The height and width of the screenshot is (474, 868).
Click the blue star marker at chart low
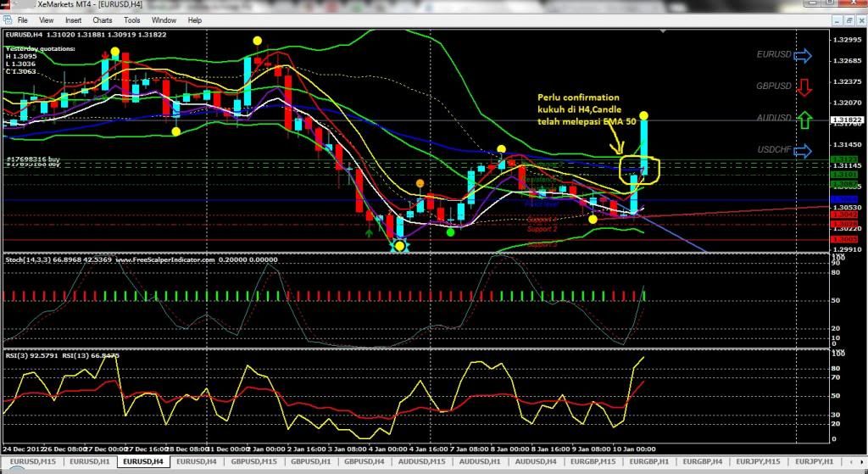[399, 246]
